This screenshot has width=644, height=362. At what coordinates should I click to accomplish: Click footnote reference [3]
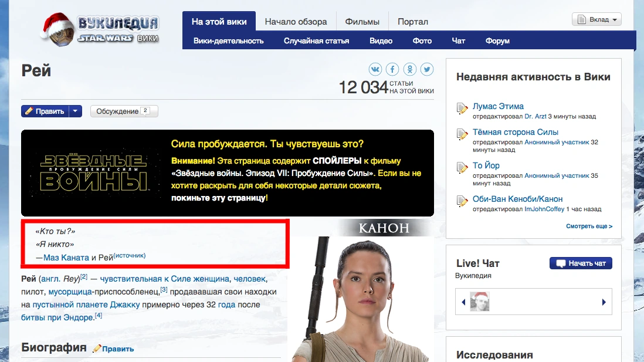164,289
